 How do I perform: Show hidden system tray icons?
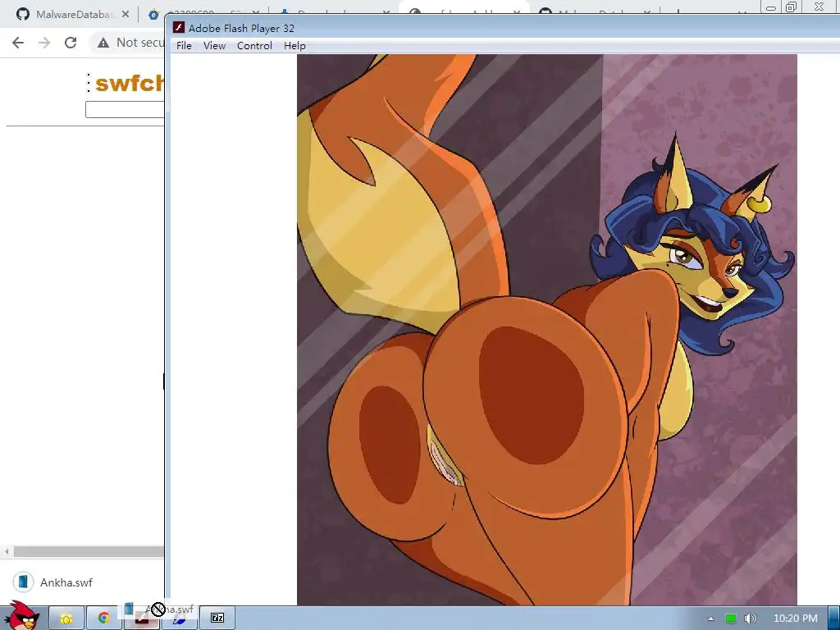(710, 619)
